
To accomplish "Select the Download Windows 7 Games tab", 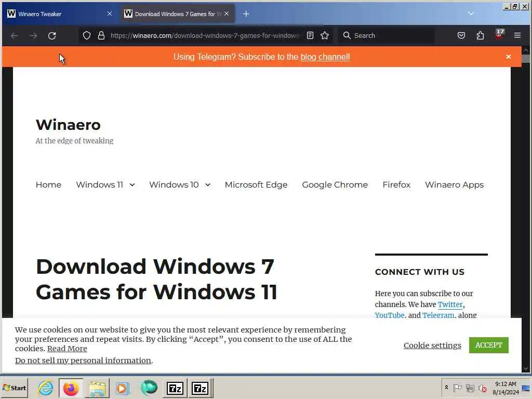I will [x=177, y=14].
